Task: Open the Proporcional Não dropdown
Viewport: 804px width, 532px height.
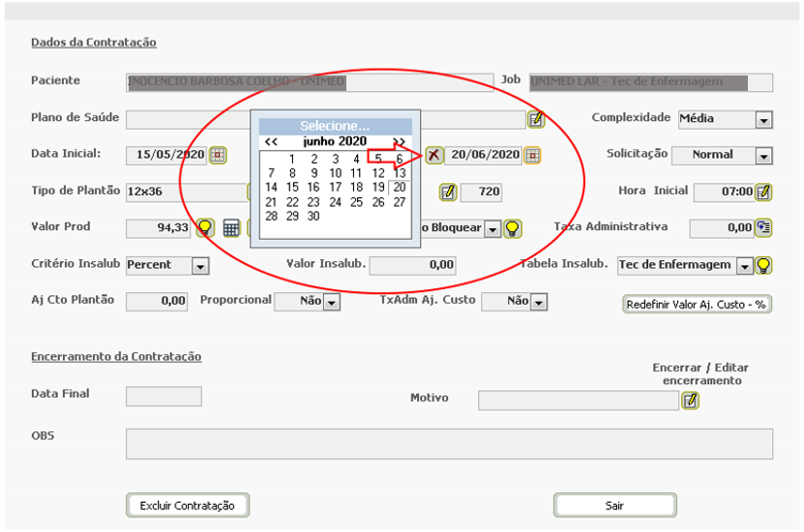Action: [x=331, y=302]
